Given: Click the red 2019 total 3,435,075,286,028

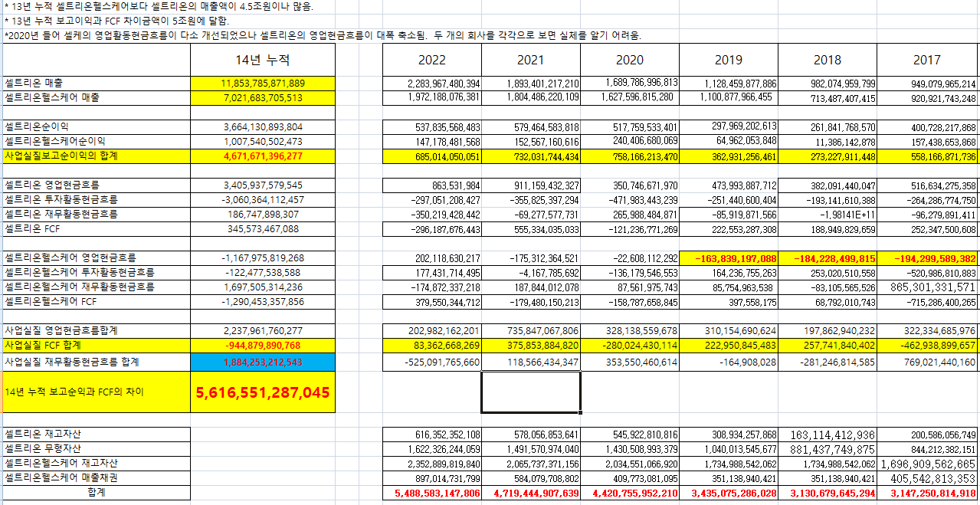Looking at the screenshot, I should pos(729,492).
